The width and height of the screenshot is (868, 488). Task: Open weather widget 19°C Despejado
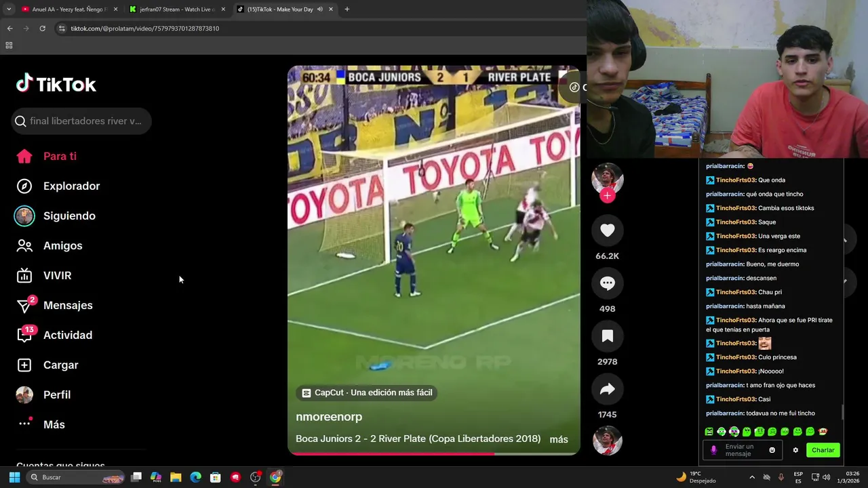pyautogui.click(x=696, y=477)
